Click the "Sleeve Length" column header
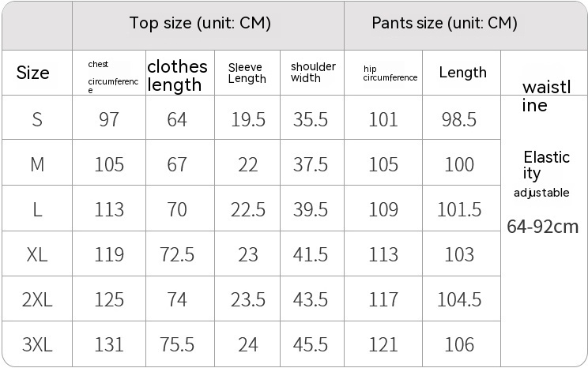The height and width of the screenshot is (368, 588). [x=247, y=73]
